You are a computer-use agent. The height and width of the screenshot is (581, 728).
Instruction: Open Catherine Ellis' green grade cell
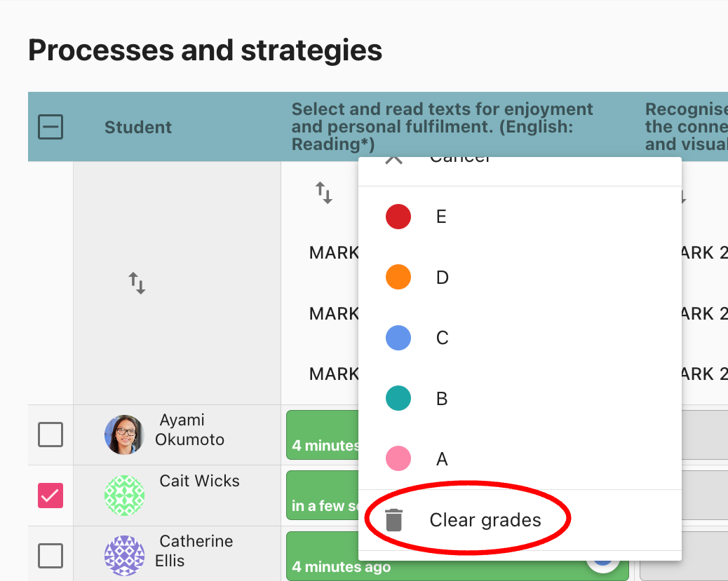pyautogui.click(x=322, y=557)
